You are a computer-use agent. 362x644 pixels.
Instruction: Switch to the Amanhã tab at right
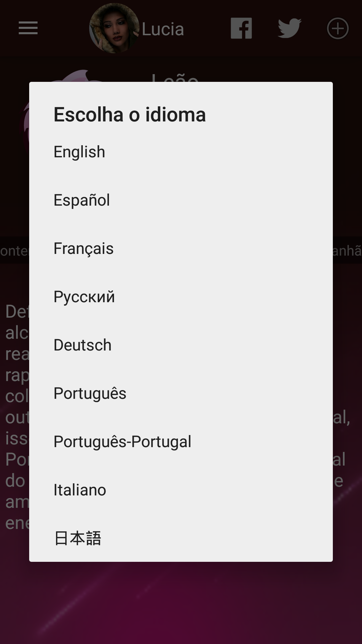(x=347, y=251)
